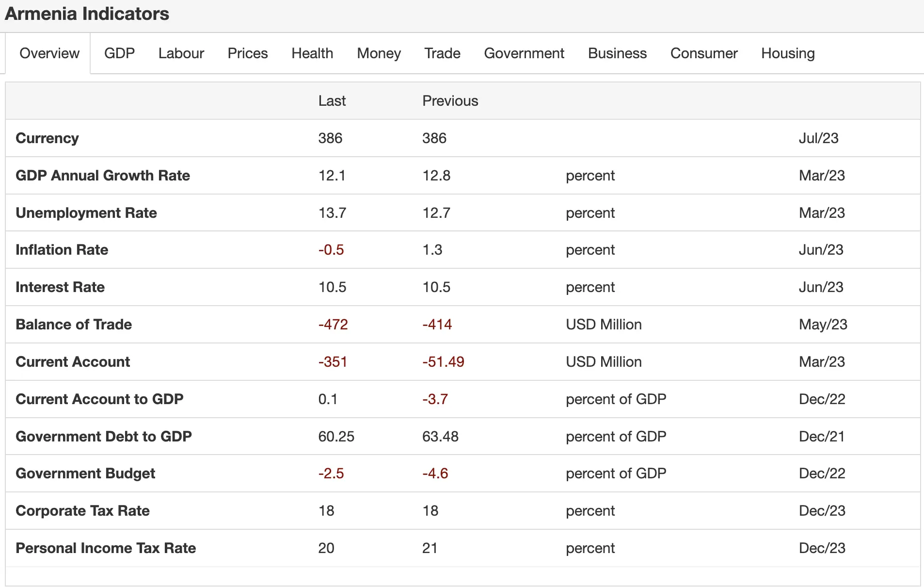924x587 pixels.
Task: Click the Inflation Rate last value -0.5
Action: 331,250
